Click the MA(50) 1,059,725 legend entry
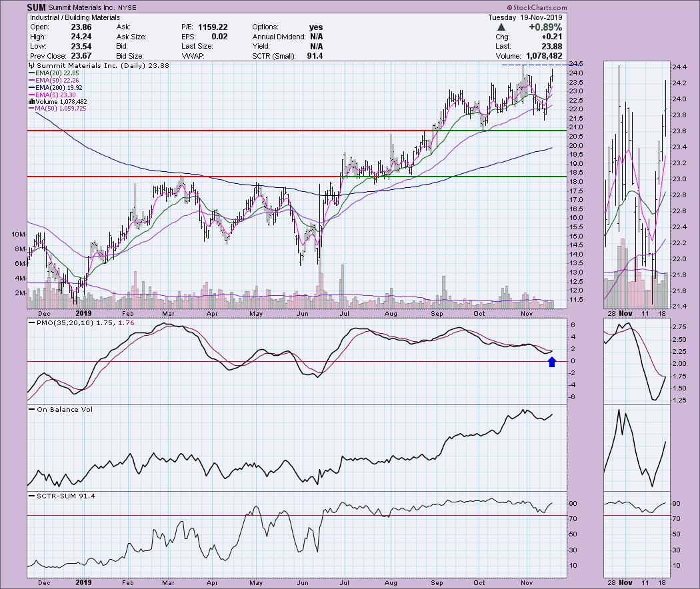 [57, 109]
